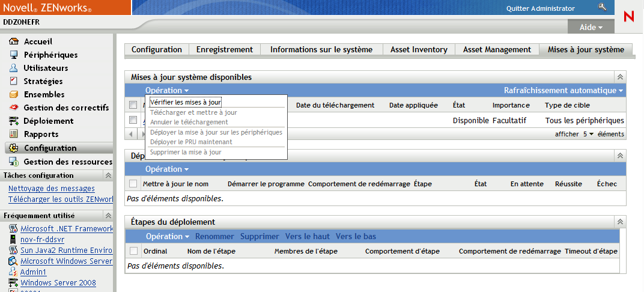Click the previous page arrow in updates table
This screenshot has width=644, height=292.
tap(130, 135)
